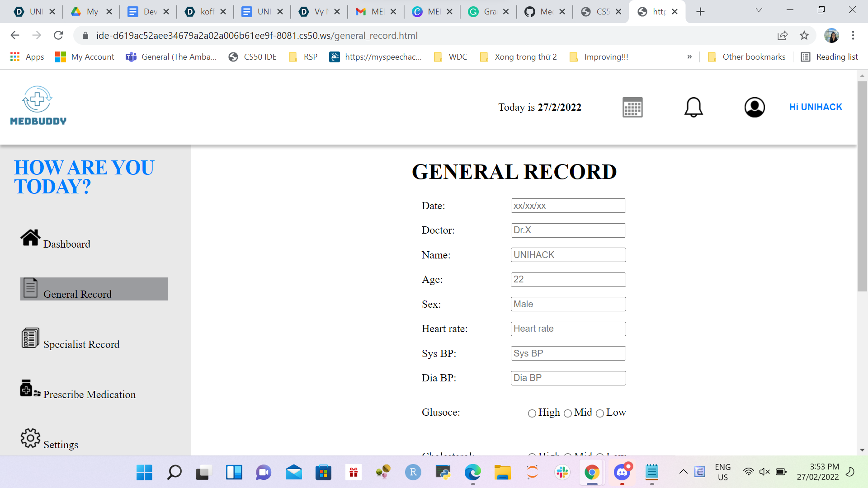The image size is (868, 488).
Task: Open Specialist Record sidebar icon
Action: (x=30, y=338)
